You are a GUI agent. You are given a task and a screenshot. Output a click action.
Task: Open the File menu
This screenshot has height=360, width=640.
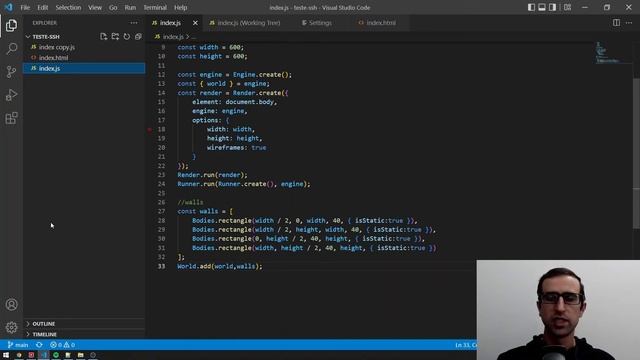coord(25,7)
